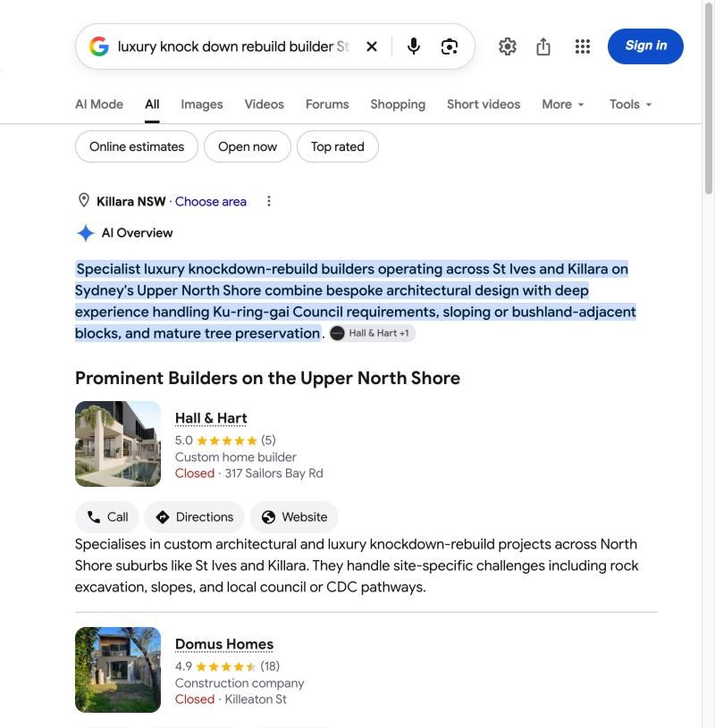Select the All results tab
This screenshot has height=728, width=715.
[x=152, y=104]
